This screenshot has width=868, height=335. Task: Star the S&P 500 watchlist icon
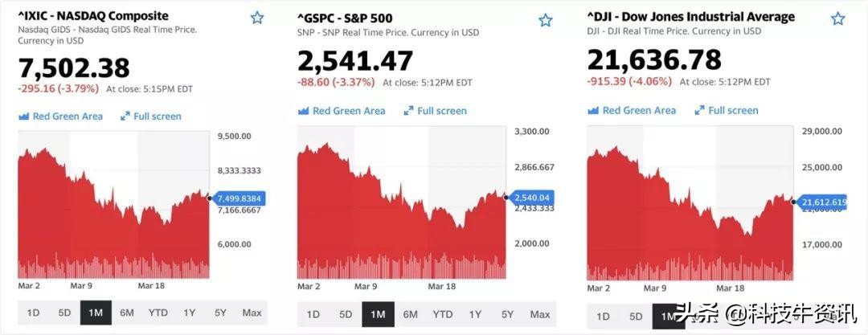point(545,20)
